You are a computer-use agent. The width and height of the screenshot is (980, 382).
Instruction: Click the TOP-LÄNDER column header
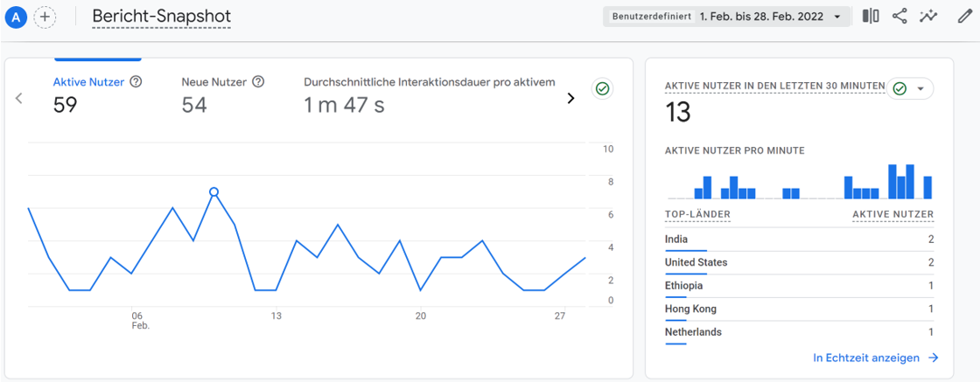coord(697,215)
